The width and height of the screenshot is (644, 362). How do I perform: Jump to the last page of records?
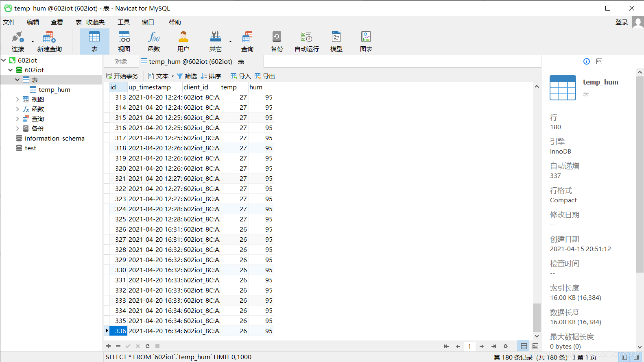[493, 347]
